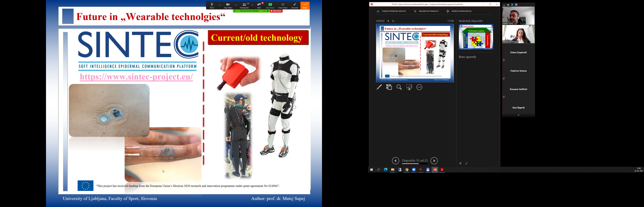Open the sintec-project.eu hyperlink on slide

click(136, 77)
